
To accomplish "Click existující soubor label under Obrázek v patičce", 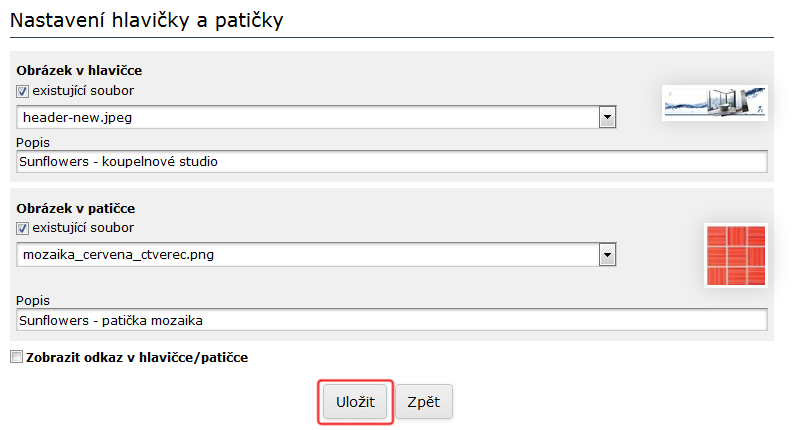I will tap(82, 229).
